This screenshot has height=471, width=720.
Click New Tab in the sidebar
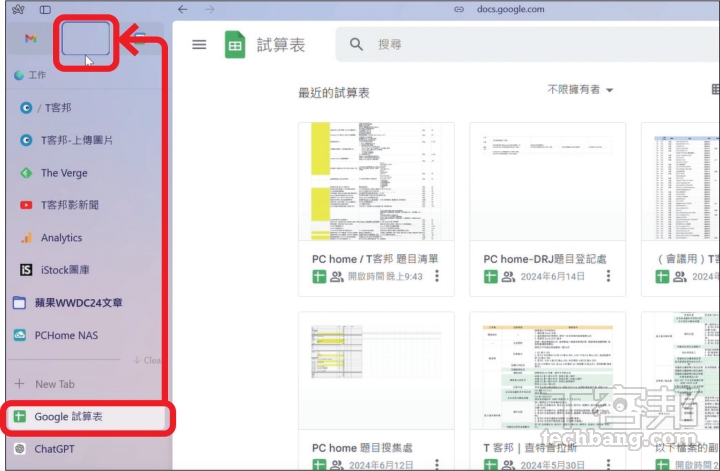pos(55,384)
